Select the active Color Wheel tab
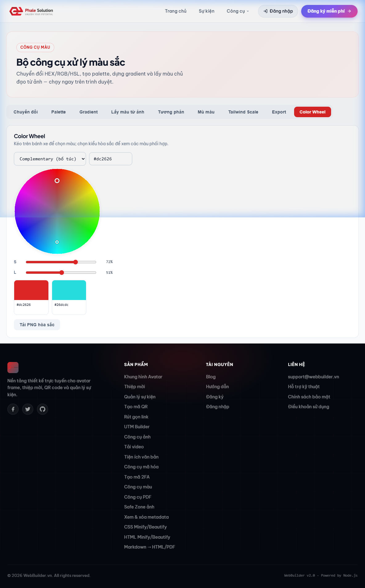Image resolution: width=365 pixels, height=588 pixels. 313,112
